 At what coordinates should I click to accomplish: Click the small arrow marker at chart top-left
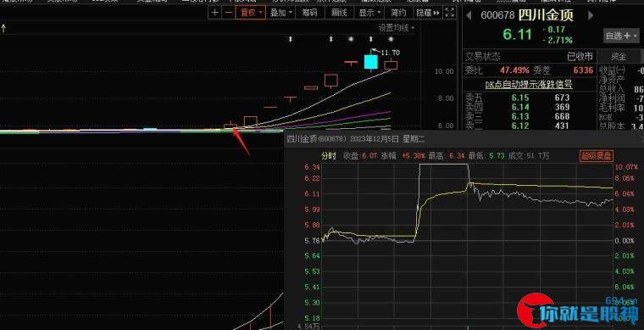pyautogui.click(x=3, y=28)
